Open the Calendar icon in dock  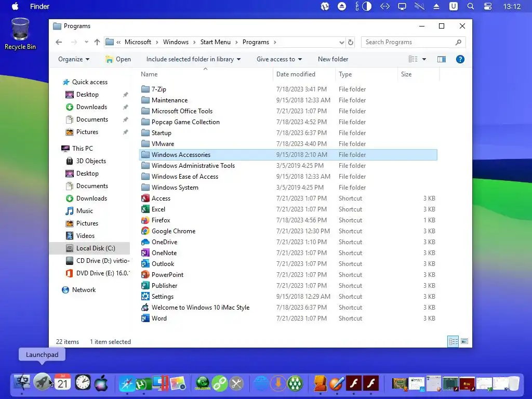coord(62,383)
